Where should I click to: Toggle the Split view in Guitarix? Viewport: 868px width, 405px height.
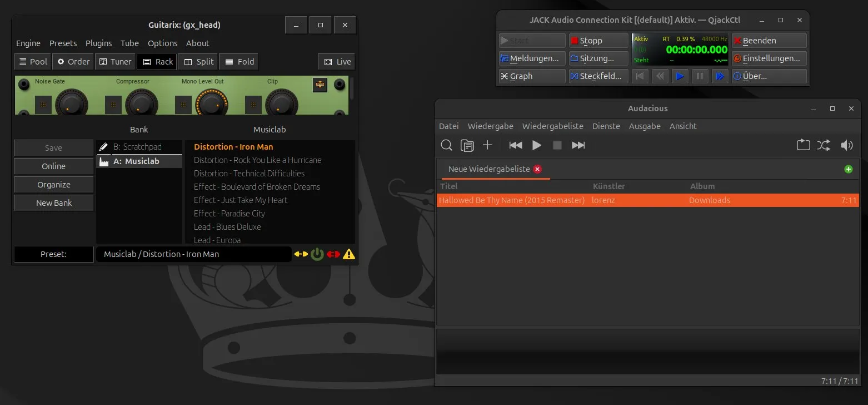198,62
